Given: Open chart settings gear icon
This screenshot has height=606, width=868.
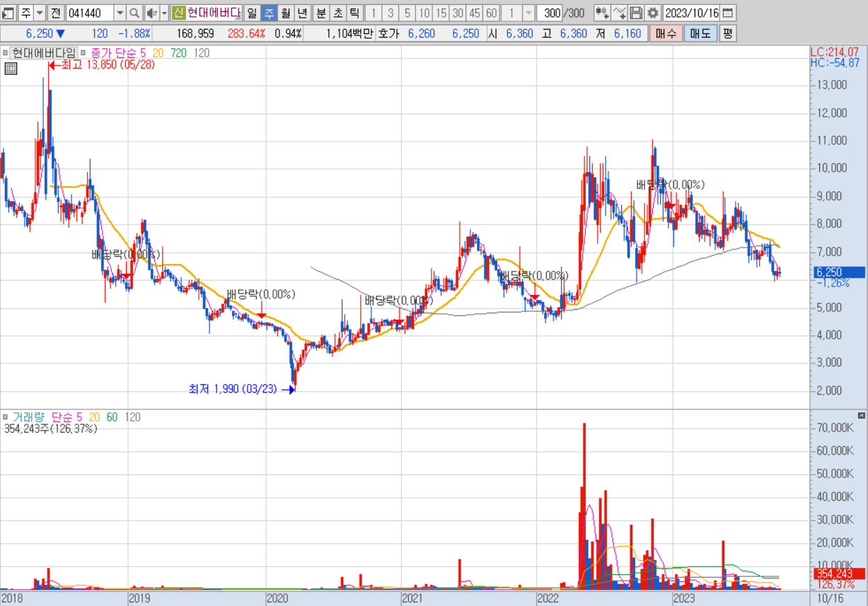Looking at the screenshot, I should 653,13.
